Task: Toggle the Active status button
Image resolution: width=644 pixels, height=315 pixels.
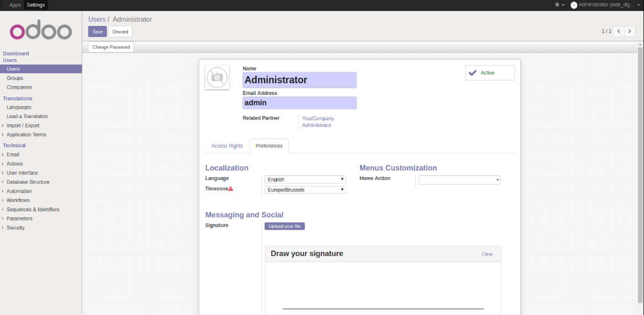Action: [490, 73]
